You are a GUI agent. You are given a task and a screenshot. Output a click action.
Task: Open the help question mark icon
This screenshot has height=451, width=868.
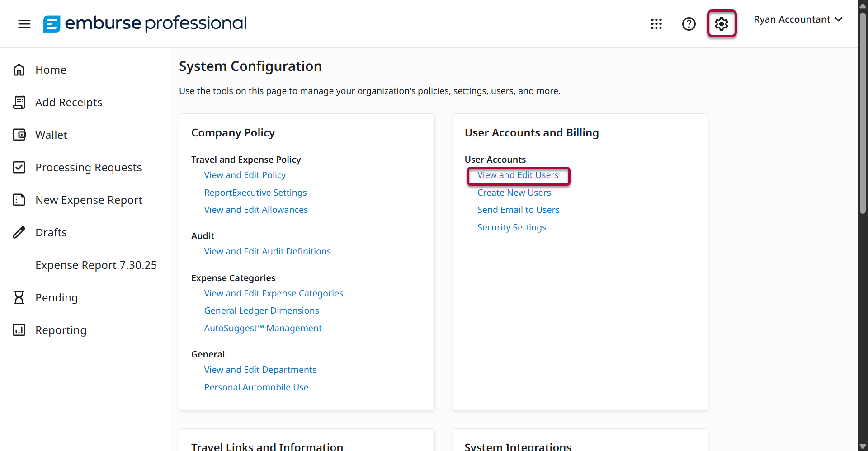(689, 24)
